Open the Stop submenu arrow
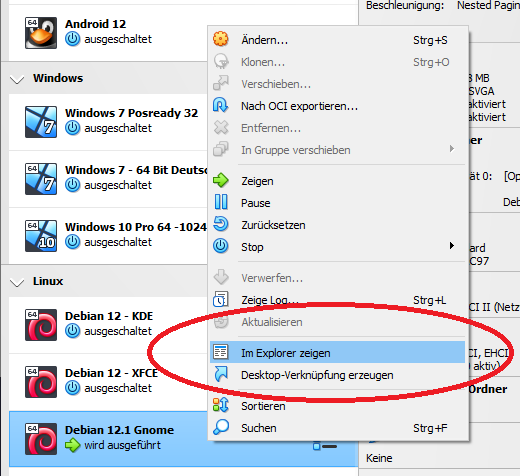 pyautogui.click(x=452, y=246)
